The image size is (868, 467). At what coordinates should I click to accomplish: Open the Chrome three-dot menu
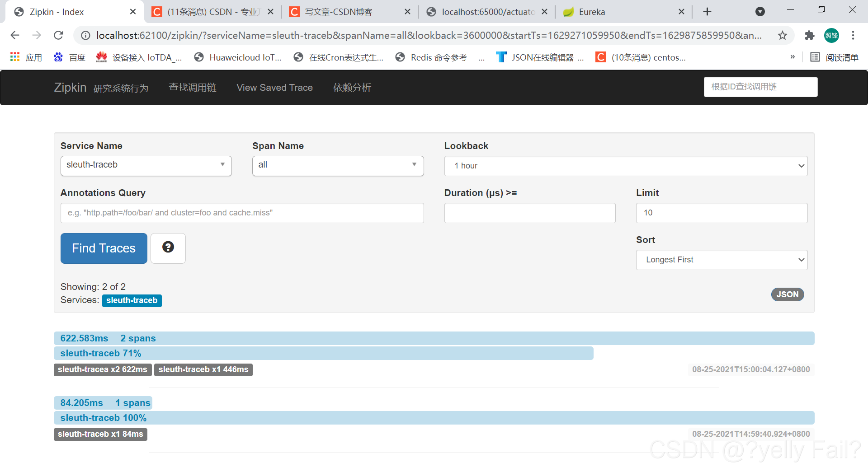tap(853, 35)
